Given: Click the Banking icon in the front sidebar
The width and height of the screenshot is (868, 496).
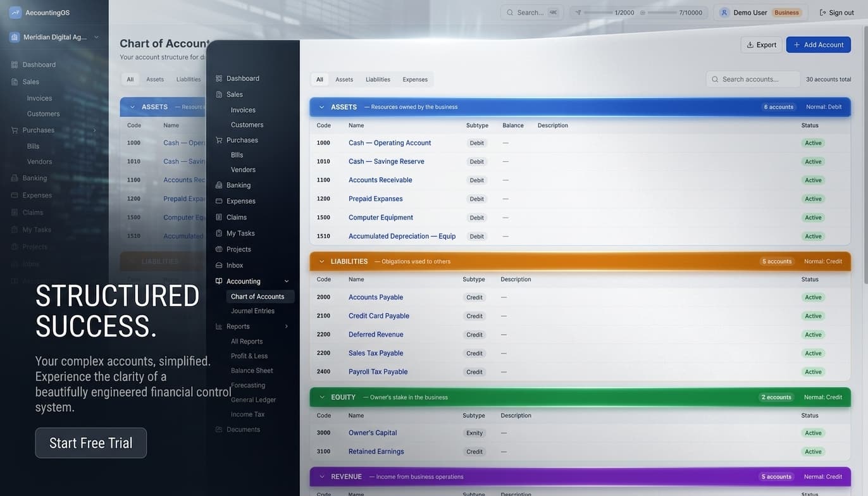Looking at the screenshot, I should pyautogui.click(x=219, y=185).
